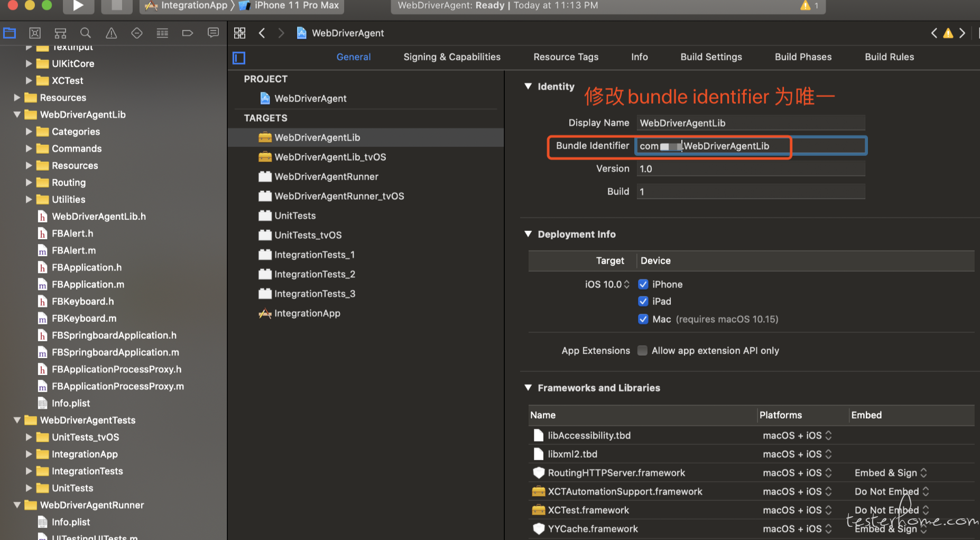Expand the Categories folder
The image size is (980, 540).
pyautogui.click(x=29, y=132)
